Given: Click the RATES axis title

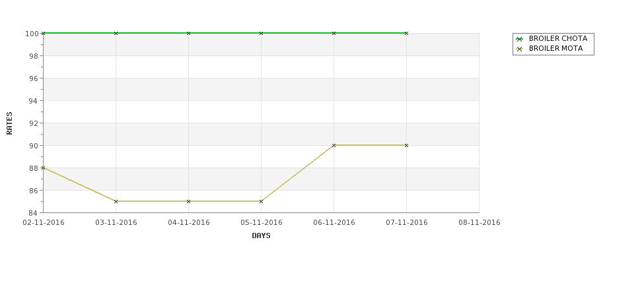Looking at the screenshot, I should click(9, 123).
